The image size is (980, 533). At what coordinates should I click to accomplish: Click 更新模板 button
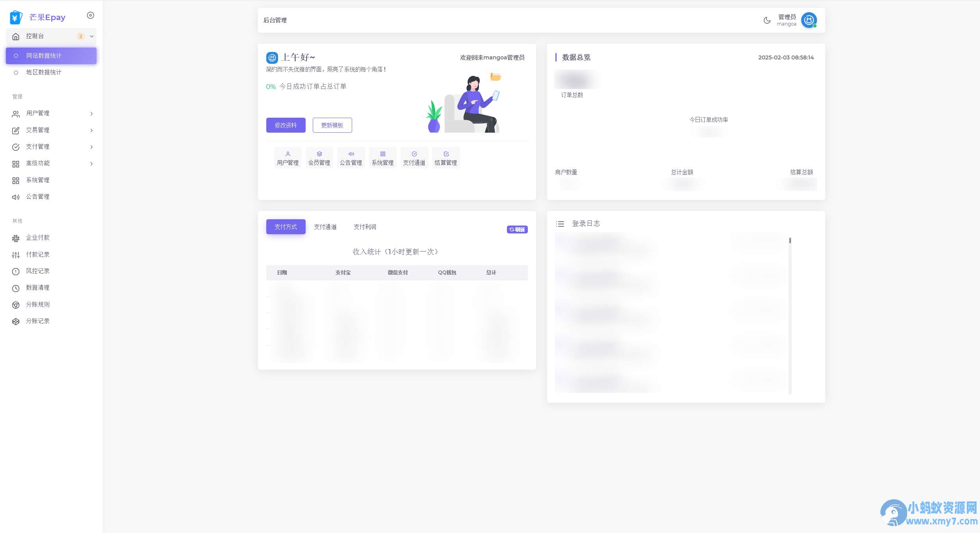pos(332,125)
